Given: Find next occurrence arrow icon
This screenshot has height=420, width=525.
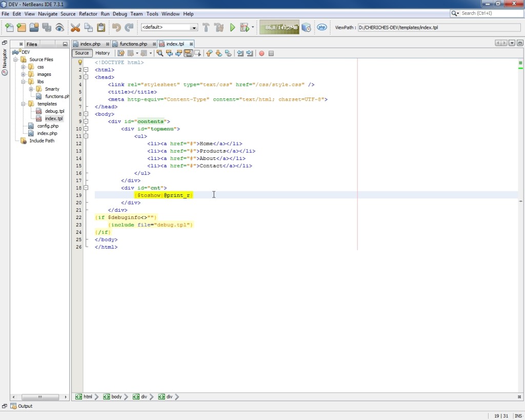Looking at the screenshot, I should [x=178, y=53].
